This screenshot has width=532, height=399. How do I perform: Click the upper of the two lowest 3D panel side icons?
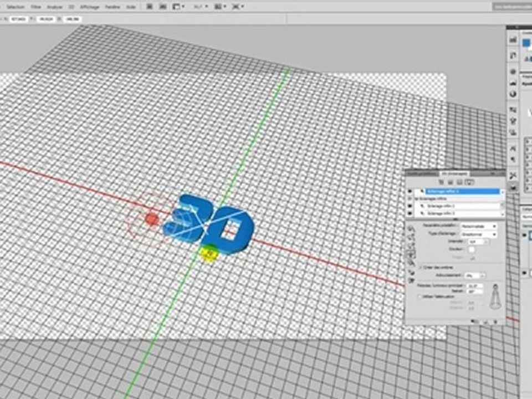tap(411, 272)
